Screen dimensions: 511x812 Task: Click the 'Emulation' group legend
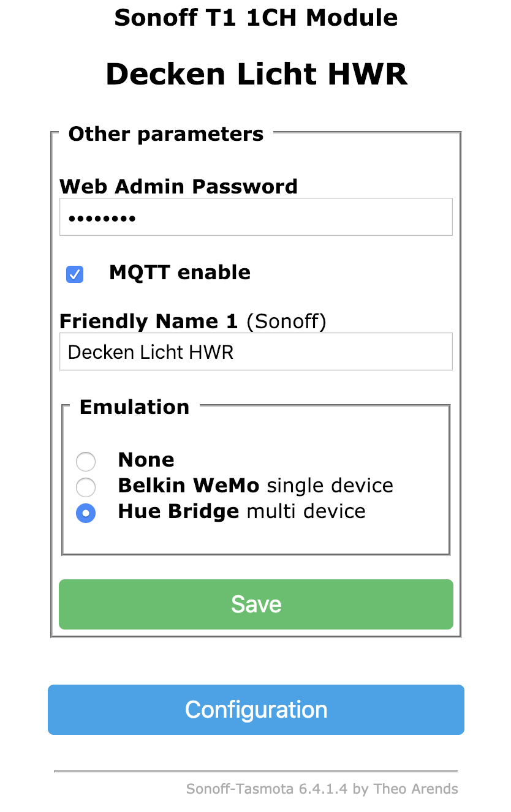click(x=134, y=407)
